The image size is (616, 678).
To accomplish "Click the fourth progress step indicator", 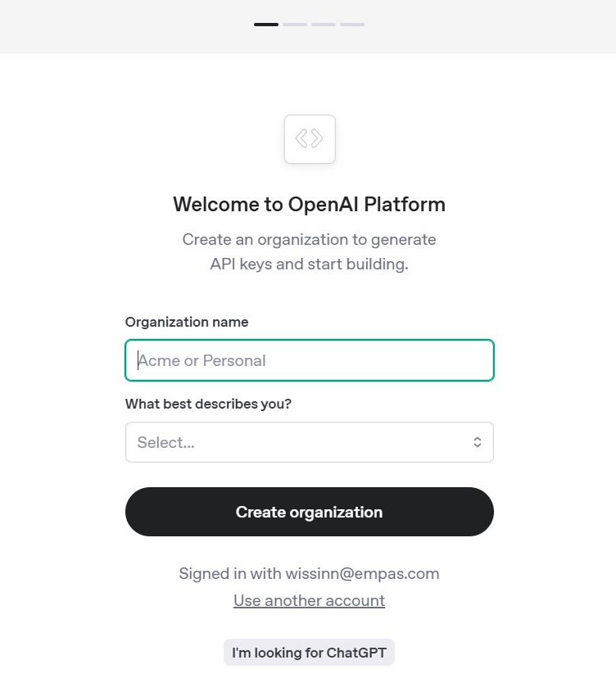I will click(x=351, y=25).
